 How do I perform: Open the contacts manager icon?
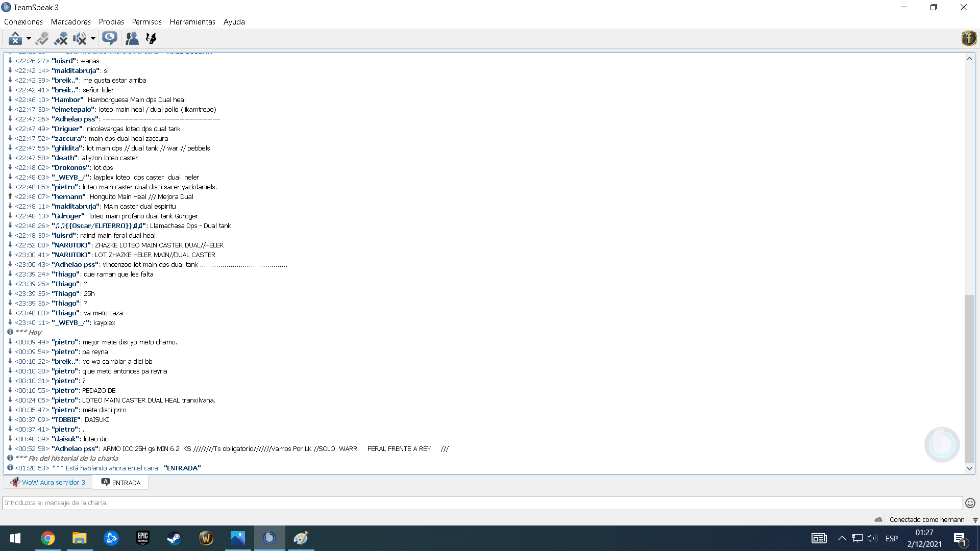[x=132, y=38]
